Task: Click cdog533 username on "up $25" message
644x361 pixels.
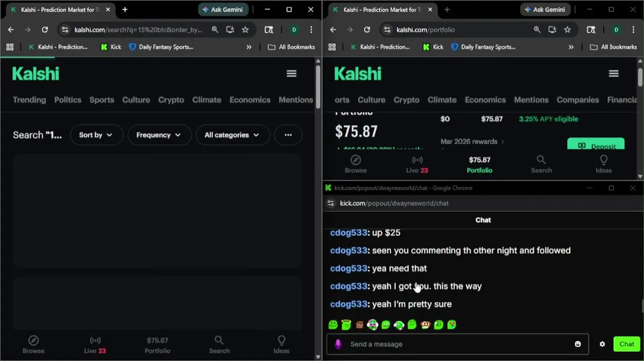Action: (x=349, y=233)
